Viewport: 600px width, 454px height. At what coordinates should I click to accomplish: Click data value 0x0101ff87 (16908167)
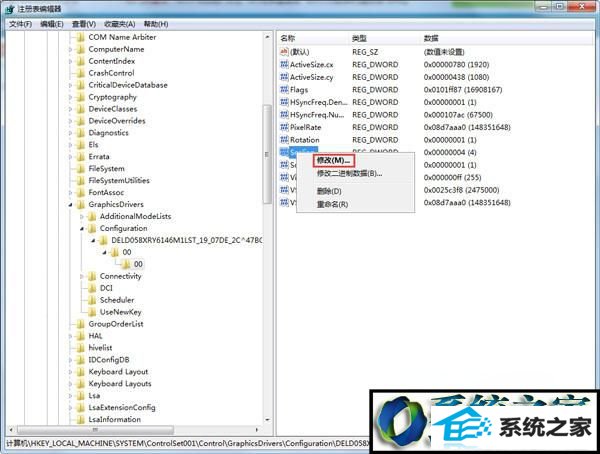point(463,90)
